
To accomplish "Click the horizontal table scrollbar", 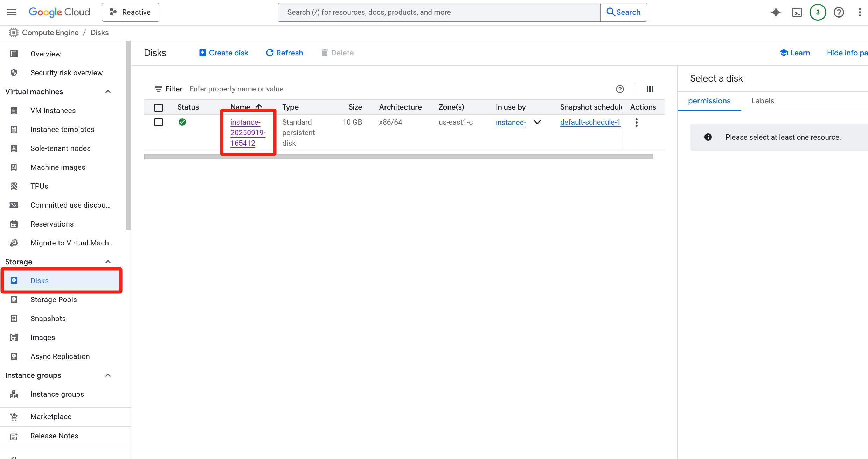I will click(x=398, y=157).
